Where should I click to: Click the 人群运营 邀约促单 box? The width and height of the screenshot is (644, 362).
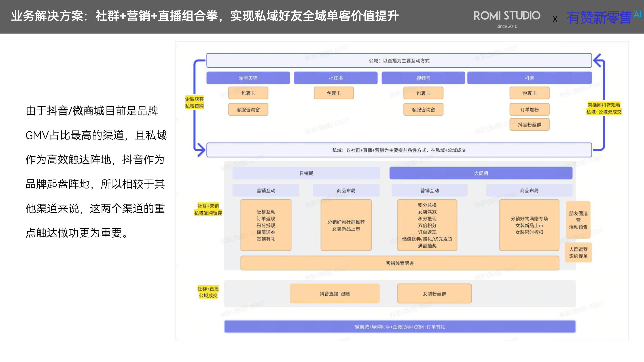click(578, 252)
